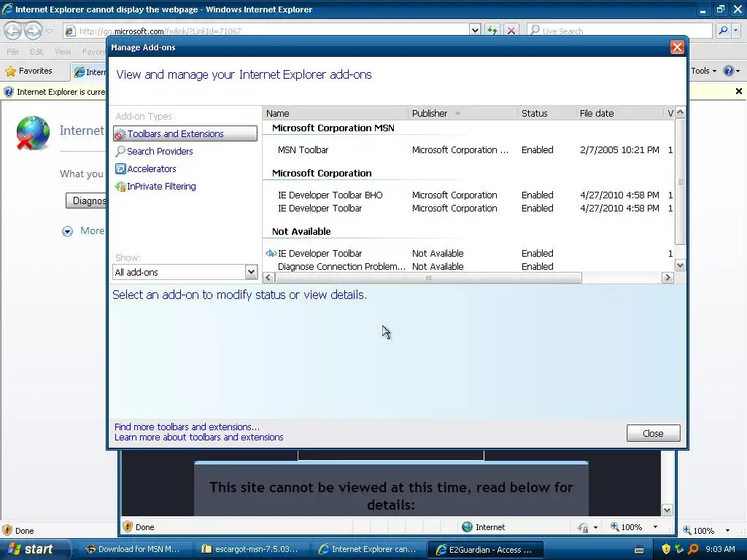Click the browser Back button

coord(13,31)
